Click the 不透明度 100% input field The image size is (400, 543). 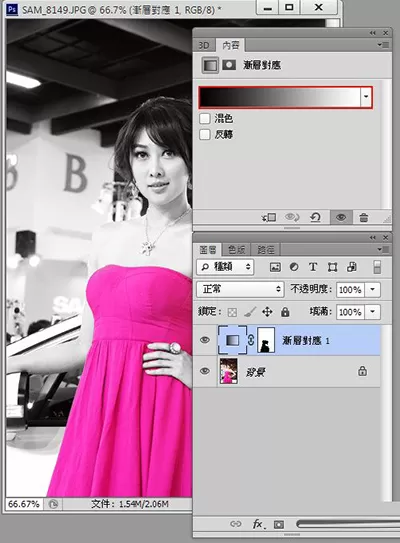pyautogui.click(x=350, y=289)
